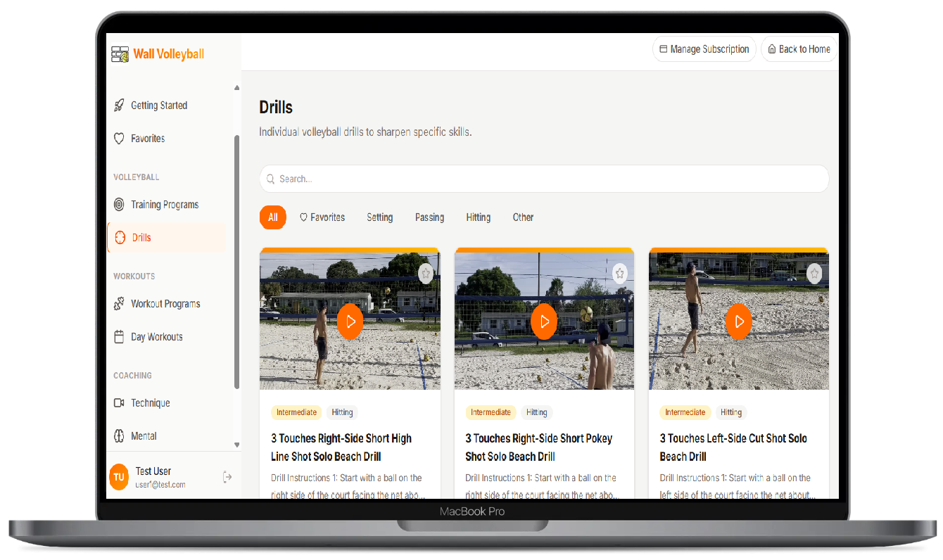Open Getting Started rocket icon

click(x=119, y=106)
